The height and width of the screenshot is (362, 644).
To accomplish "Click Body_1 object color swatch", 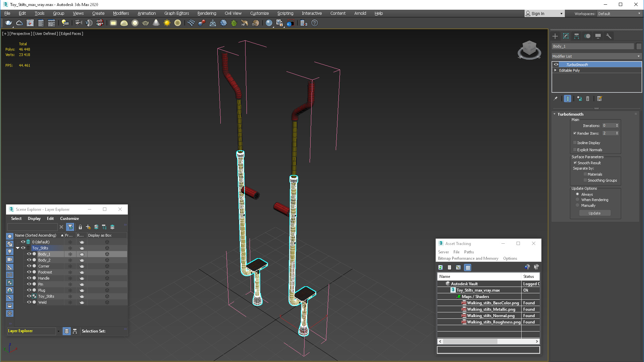I will [639, 46].
